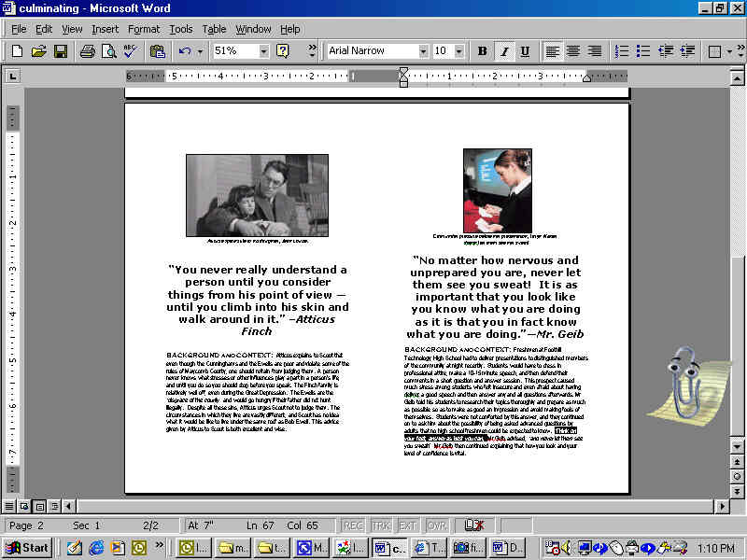Open Print Preview
The width and height of the screenshot is (747, 560).
(106, 51)
